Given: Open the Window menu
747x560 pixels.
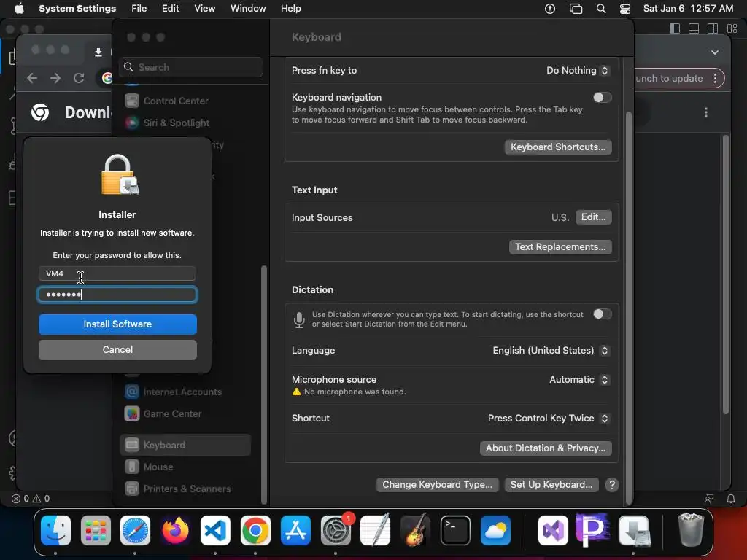Looking at the screenshot, I should tap(248, 9).
